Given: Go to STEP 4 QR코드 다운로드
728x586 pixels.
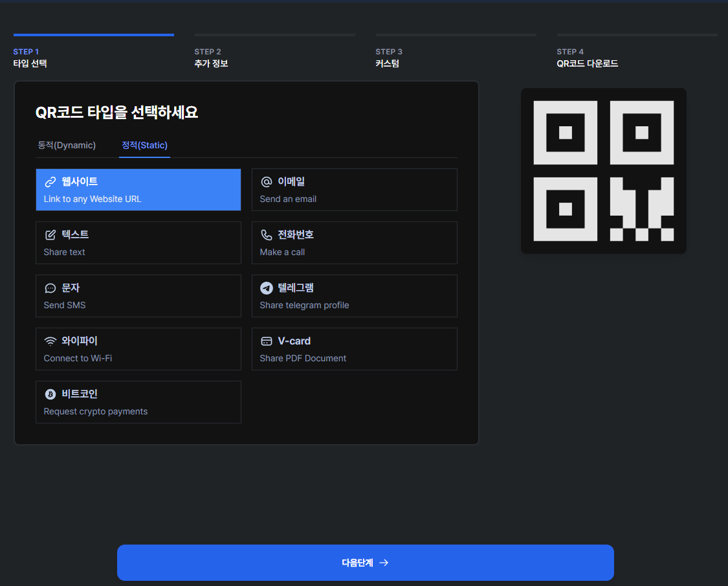Looking at the screenshot, I should 637,52.
